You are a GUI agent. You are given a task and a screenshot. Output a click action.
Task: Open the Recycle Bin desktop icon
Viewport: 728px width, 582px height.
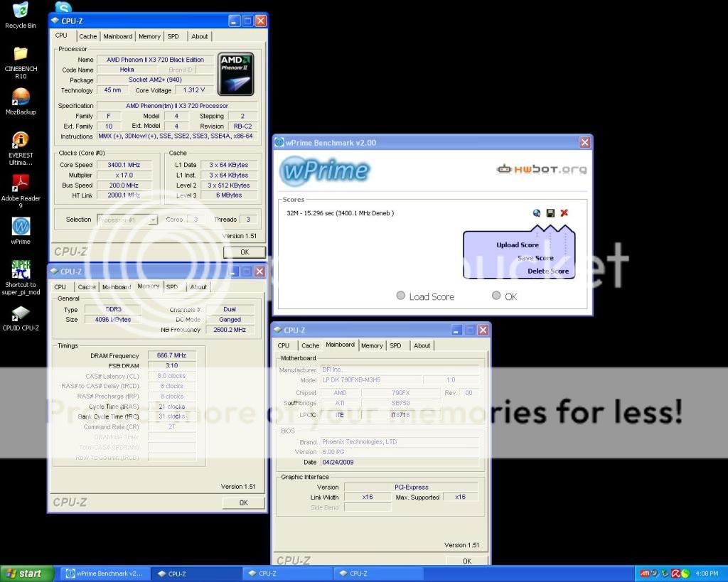click(x=21, y=16)
